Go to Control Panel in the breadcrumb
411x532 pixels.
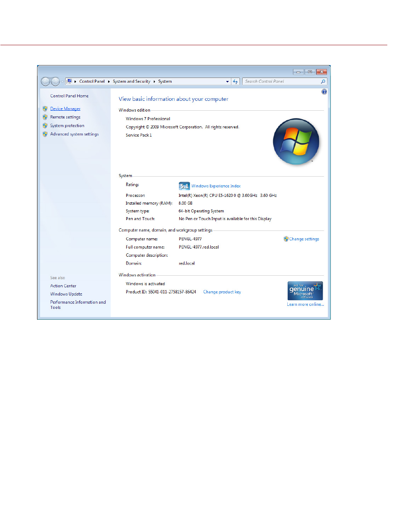tap(92, 81)
